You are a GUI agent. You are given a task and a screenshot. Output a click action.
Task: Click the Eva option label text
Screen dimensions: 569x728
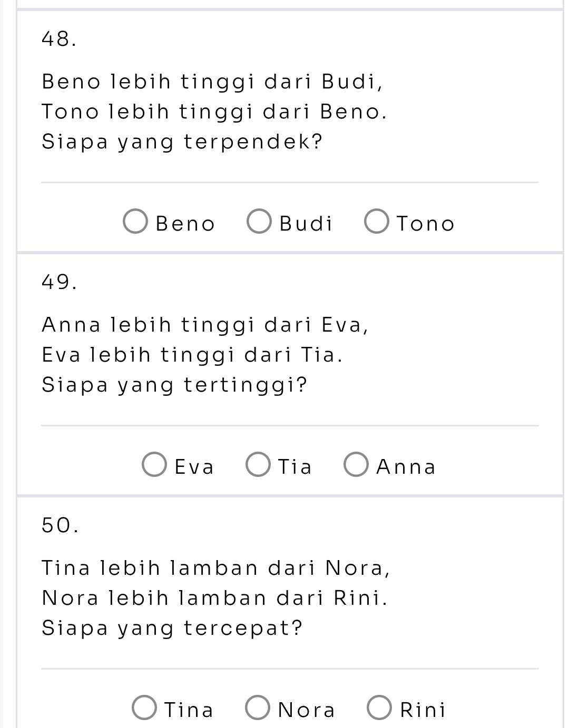pos(193,466)
